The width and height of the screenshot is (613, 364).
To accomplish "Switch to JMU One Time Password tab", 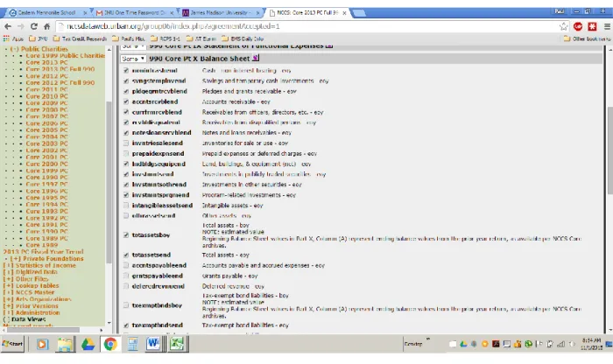I will pos(134,13).
